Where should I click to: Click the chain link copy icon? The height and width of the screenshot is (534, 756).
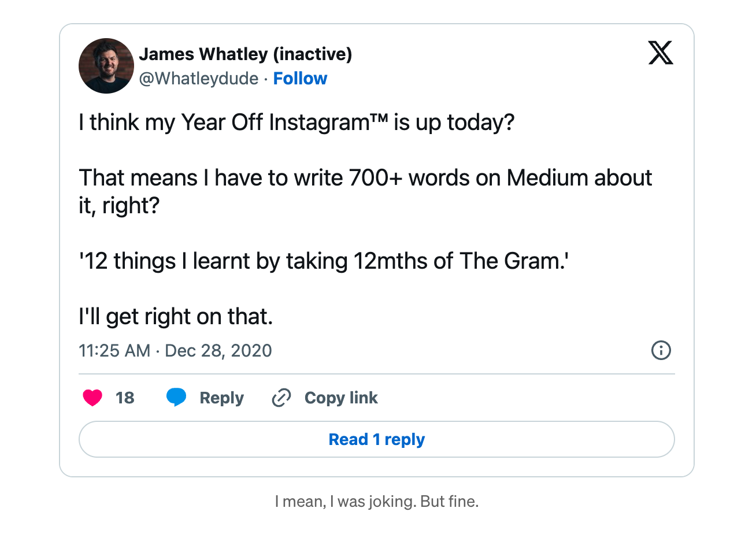[281, 398]
